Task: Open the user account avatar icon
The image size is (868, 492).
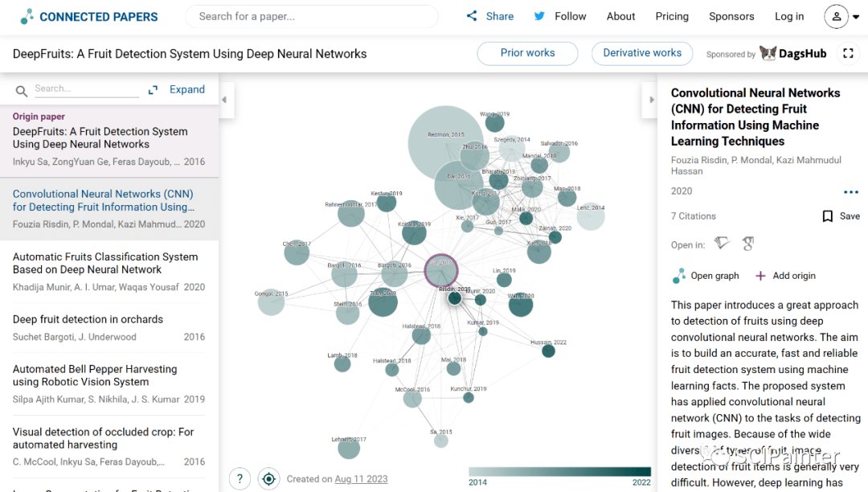Action: (x=837, y=17)
